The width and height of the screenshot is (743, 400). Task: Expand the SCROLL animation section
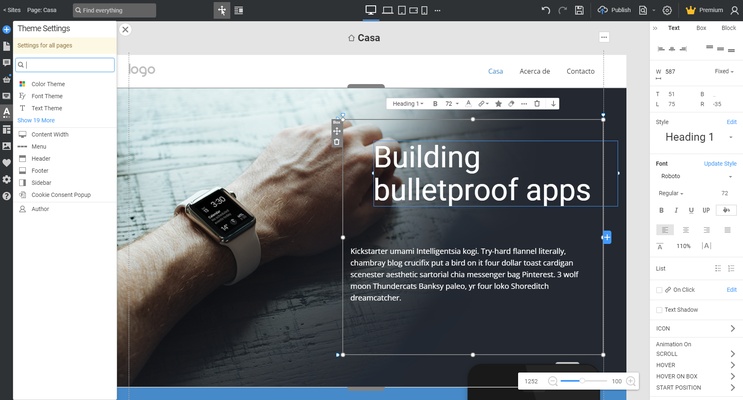click(x=696, y=354)
